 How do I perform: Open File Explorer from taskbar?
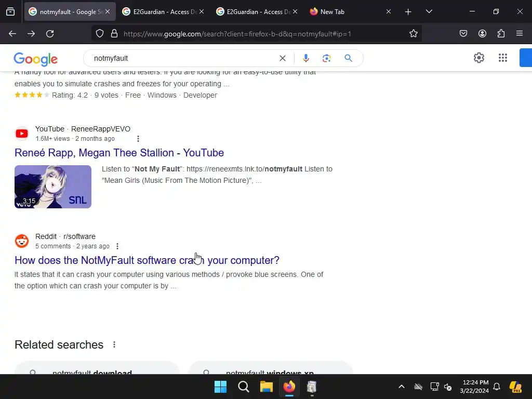coord(267,387)
